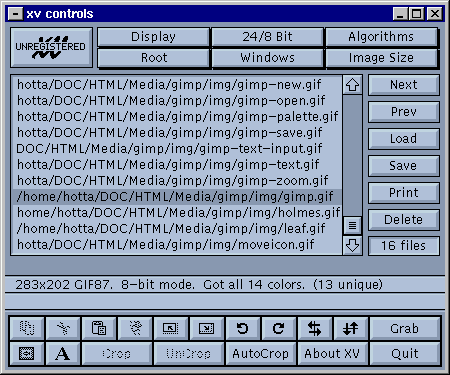Click the rotate counter-clockwise icon

click(x=243, y=328)
